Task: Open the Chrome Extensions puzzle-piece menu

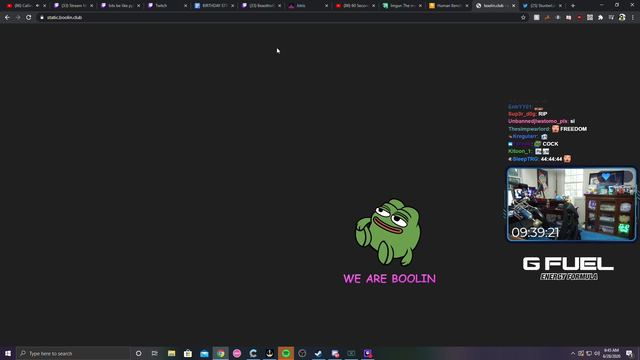Action: point(600,18)
